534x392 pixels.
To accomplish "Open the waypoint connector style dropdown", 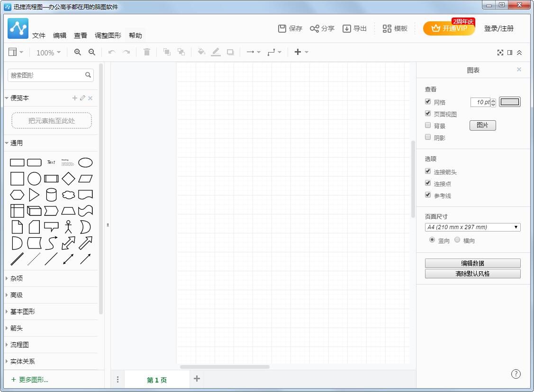I will [274, 52].
